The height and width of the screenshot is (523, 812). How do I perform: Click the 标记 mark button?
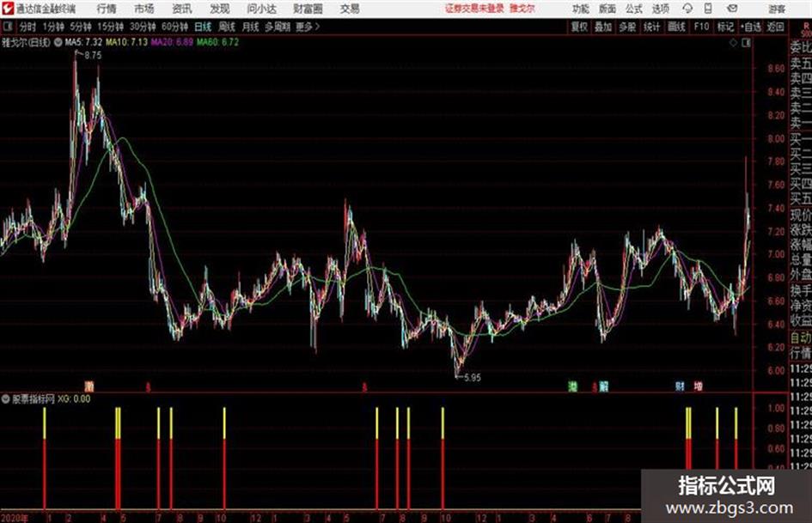pyautogui.click(x=725, y=27)
